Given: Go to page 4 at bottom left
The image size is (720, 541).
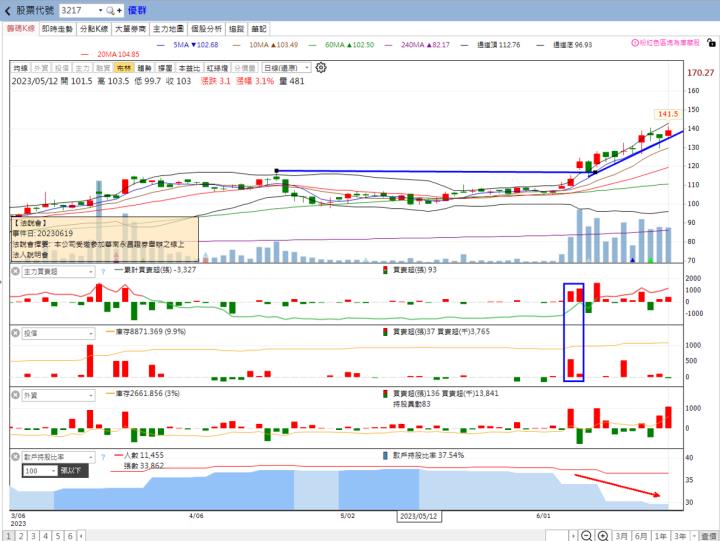Looking at the screenshot, I should pyautogui.click(x=45, y=536).
